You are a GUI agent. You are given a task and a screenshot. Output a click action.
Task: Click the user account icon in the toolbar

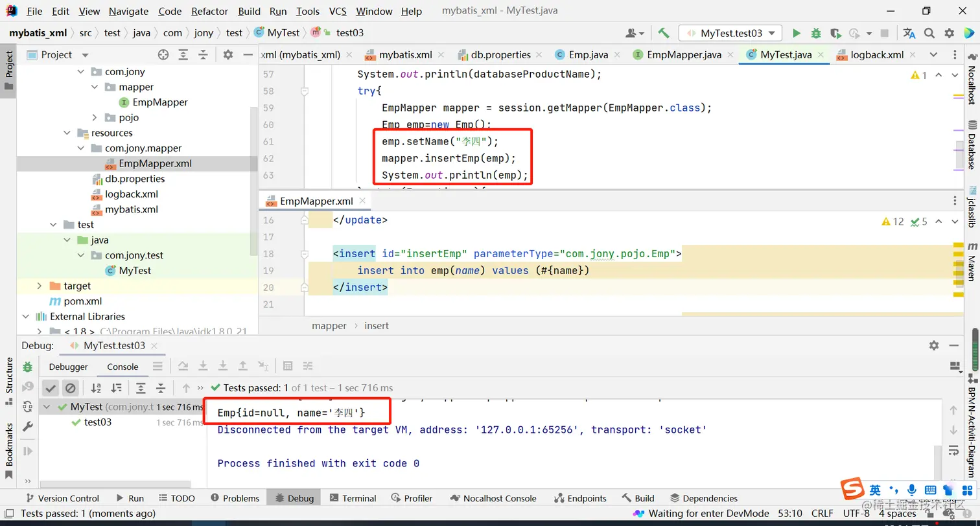coord(635,33)
